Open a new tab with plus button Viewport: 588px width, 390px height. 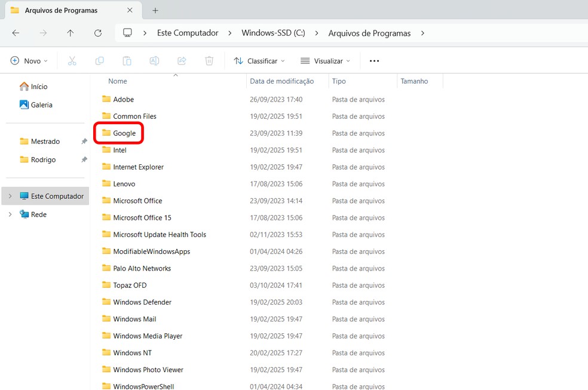tap(155, 11)
